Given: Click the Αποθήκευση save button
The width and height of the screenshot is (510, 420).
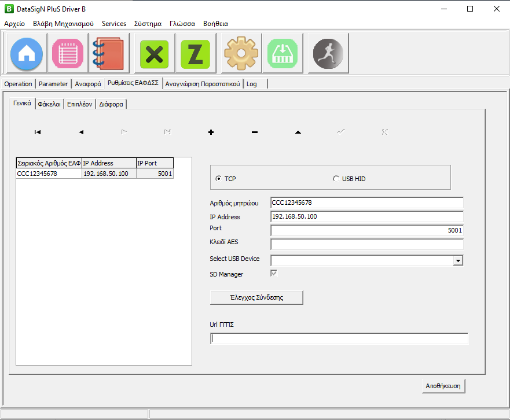Looking at the screenshot, I should 443,386.
